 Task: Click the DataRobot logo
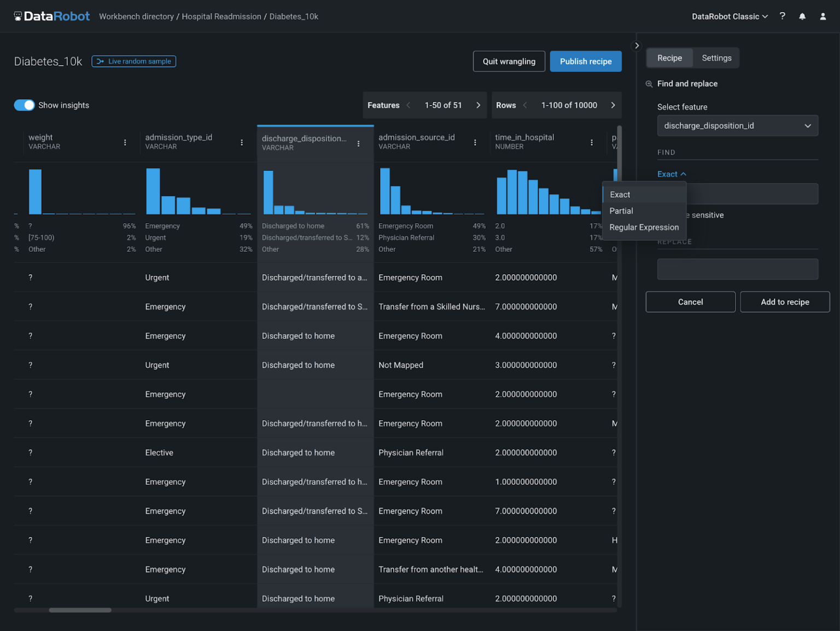pyautogui.click(x=51, y=16)
